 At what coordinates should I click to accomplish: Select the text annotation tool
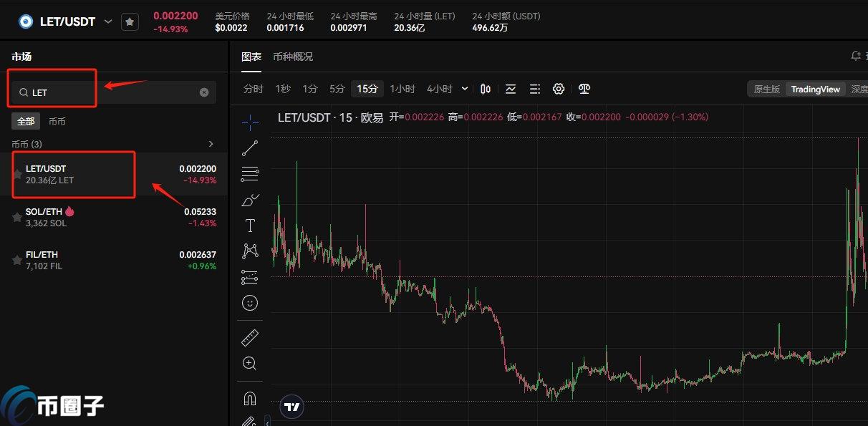click(x=250, y=226)
